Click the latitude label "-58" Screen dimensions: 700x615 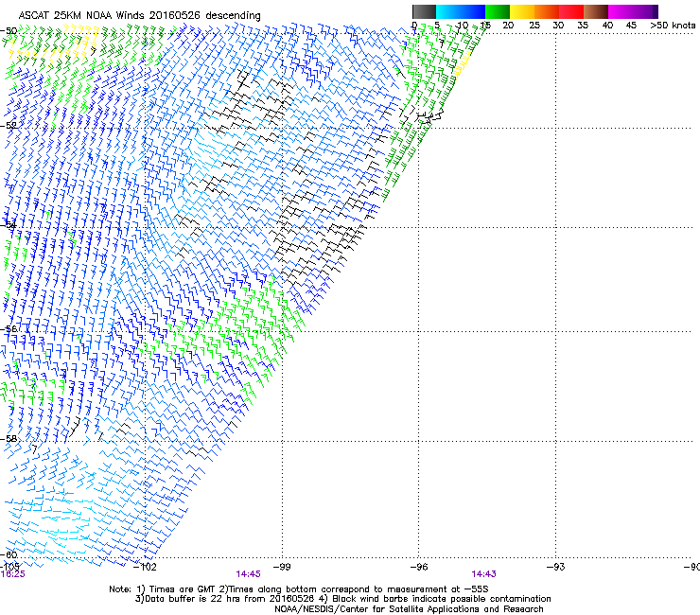[x=9, y=439]
